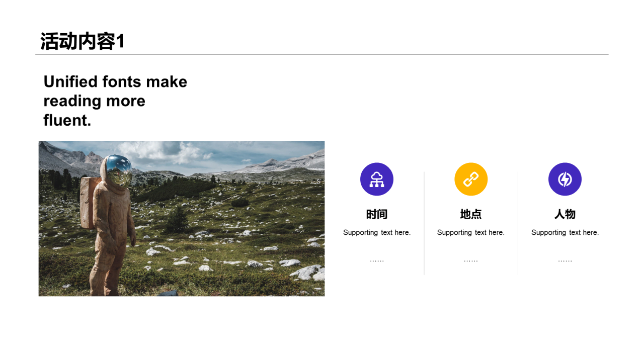This screenshot has width=644, height=362.
Task: Click the 人物 heading text
Action: click(565, 215)
